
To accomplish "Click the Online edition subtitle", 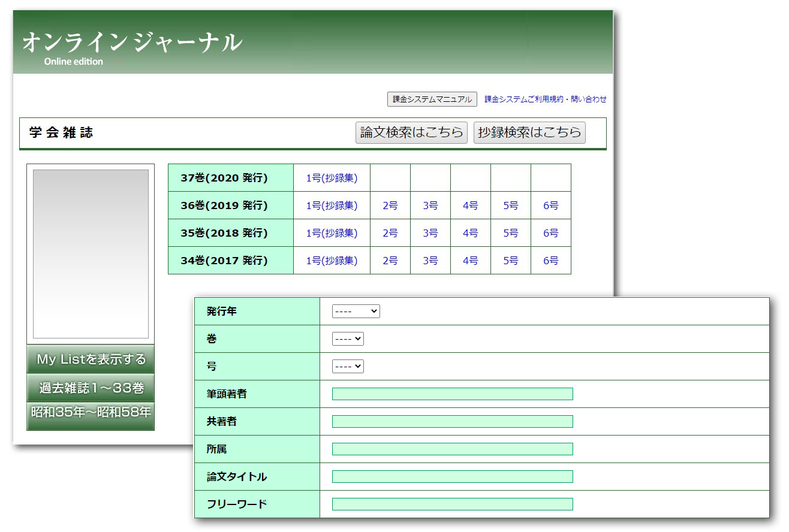I will 74,61.
